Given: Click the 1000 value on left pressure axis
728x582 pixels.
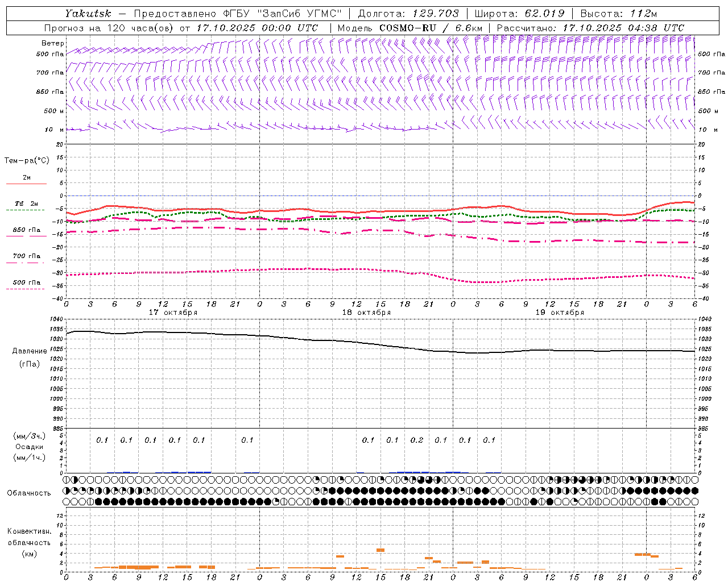Looking at the screenshot, I should pos(56,399).
